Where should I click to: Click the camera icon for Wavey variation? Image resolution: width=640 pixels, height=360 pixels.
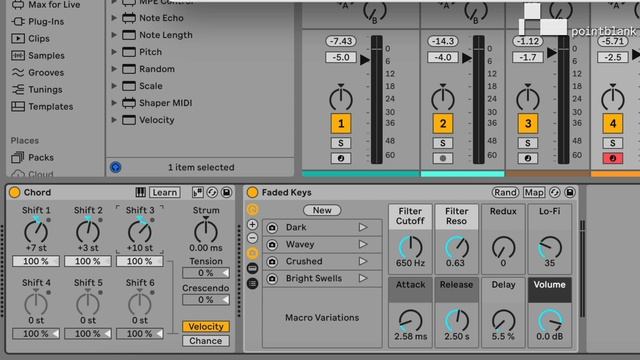(x=272, y=244)
